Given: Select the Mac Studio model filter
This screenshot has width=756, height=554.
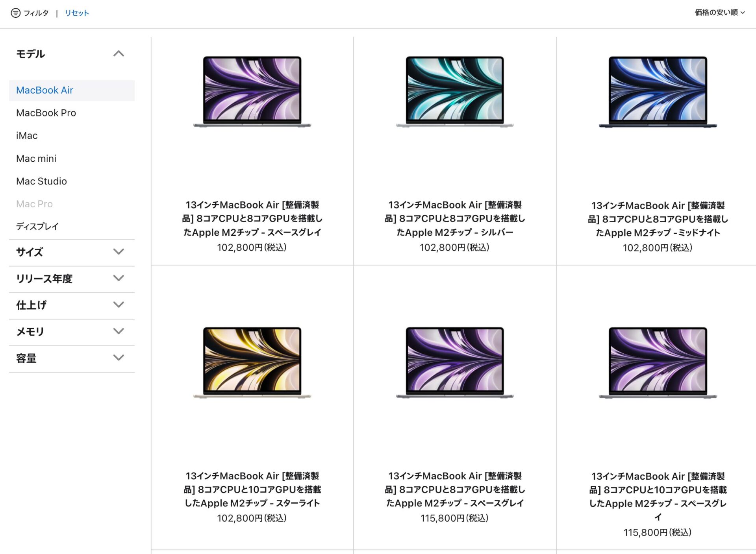Looking at the screenshot, I should tap(41, 181).
